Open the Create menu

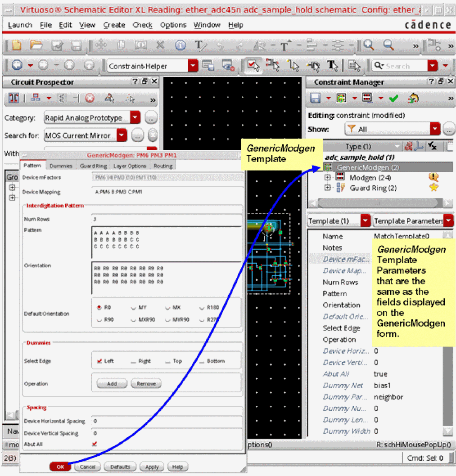click(x=114, y=25)
